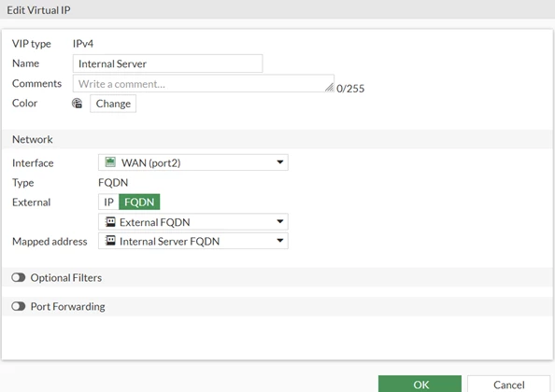Click the Comments label
555x392 pixels.
pos(36,83)
